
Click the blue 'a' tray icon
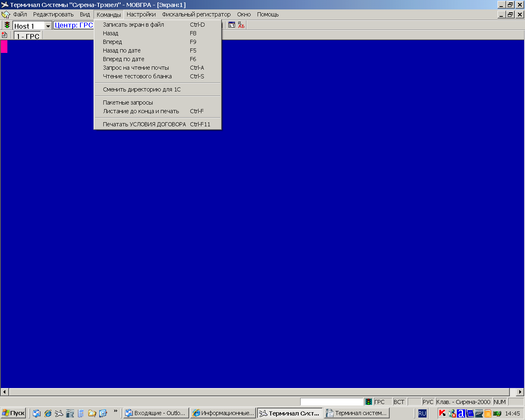[461, 413]
